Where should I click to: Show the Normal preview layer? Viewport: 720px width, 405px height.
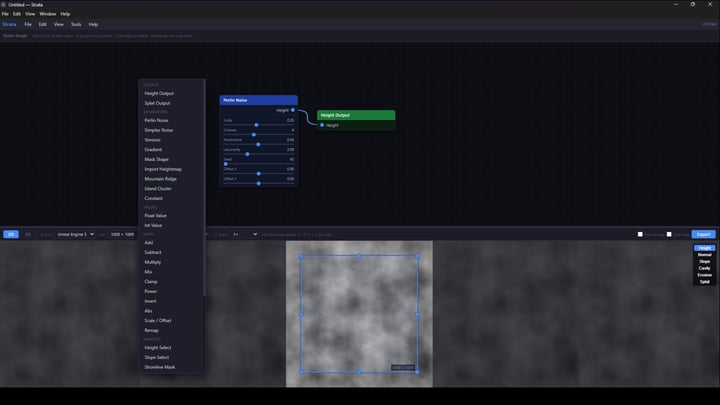pyautogui.click(x=704, y=254)
